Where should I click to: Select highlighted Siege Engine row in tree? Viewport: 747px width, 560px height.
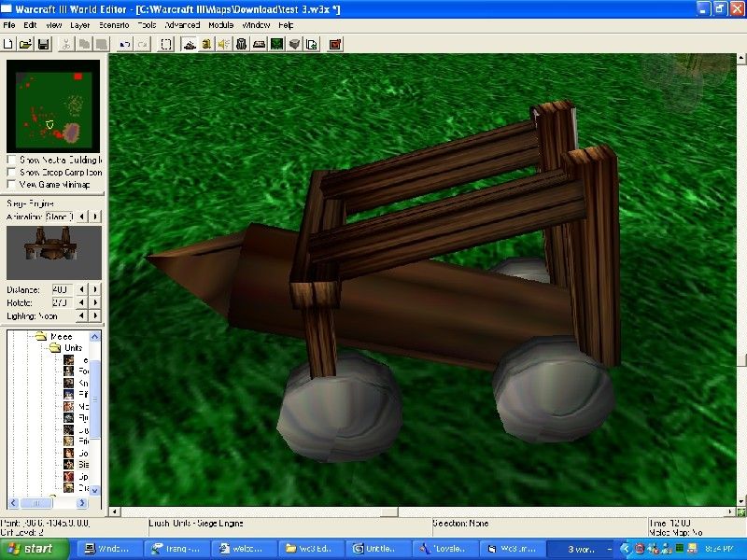[x=77, y=464]
